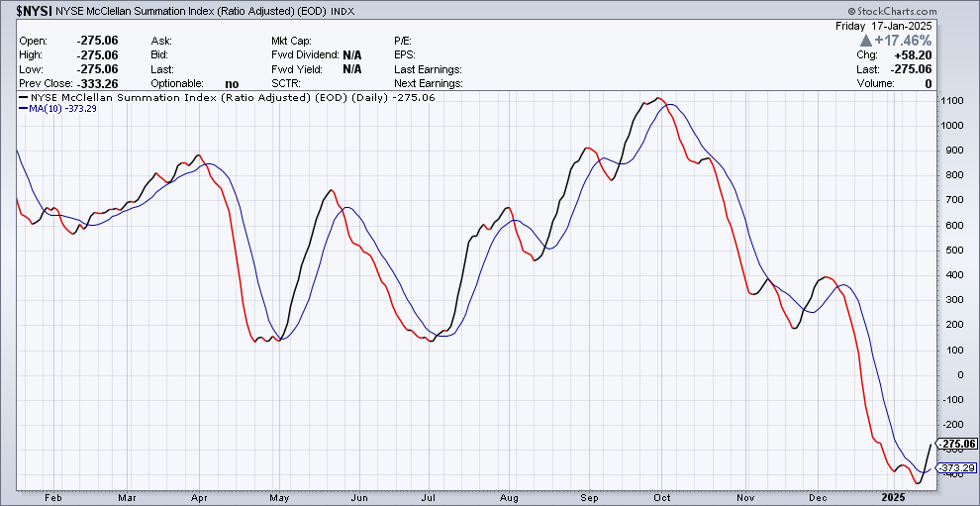Image resolution: width=980 pixels, height=506 pixels.
Task: Click the Oct month label on time axis
Action: point(661,498)
